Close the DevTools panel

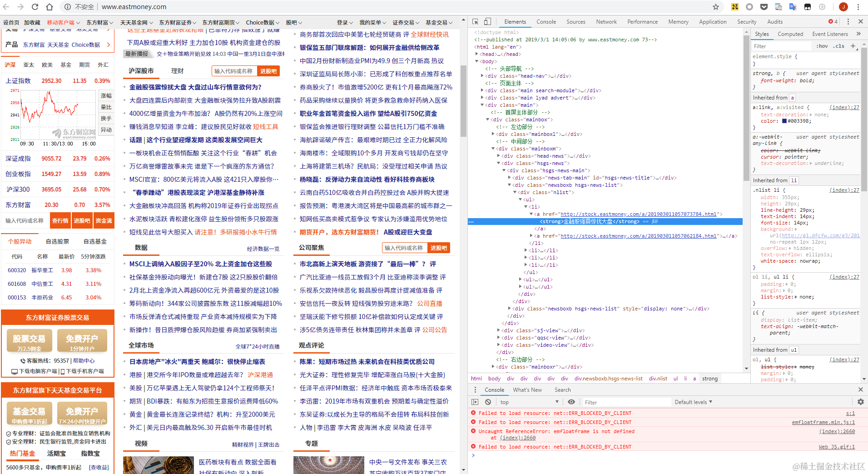(x=860, y=22)
